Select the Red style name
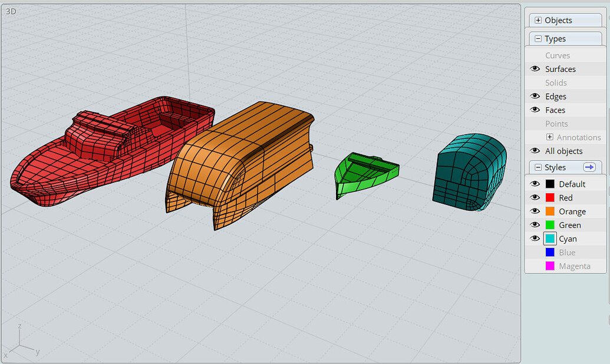 pos(566,197)
